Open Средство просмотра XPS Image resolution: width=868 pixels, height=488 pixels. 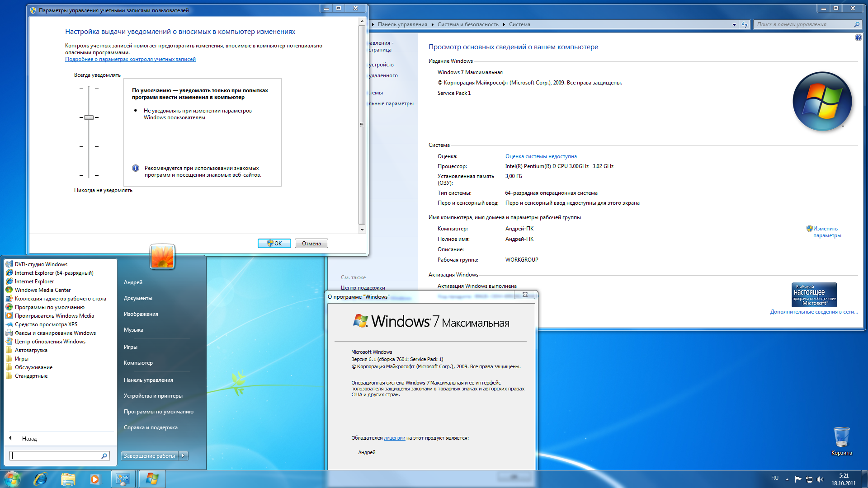[x=46, y=324]
